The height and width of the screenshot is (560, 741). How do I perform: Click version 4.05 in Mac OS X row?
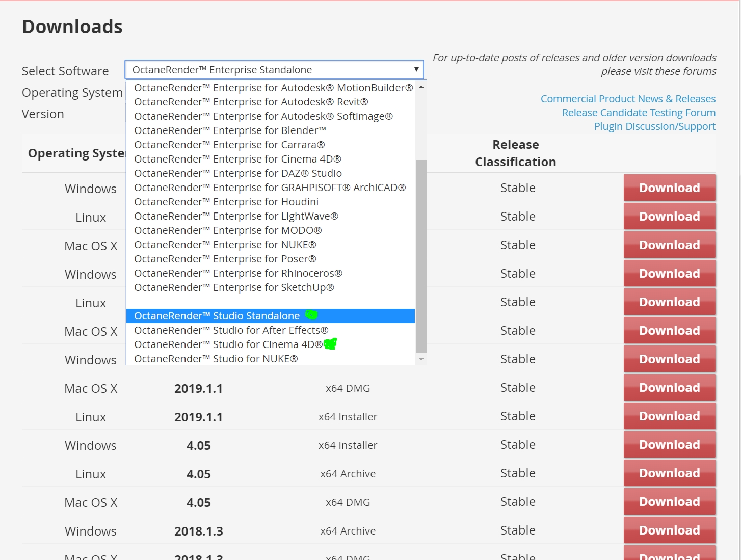(199, 502)
